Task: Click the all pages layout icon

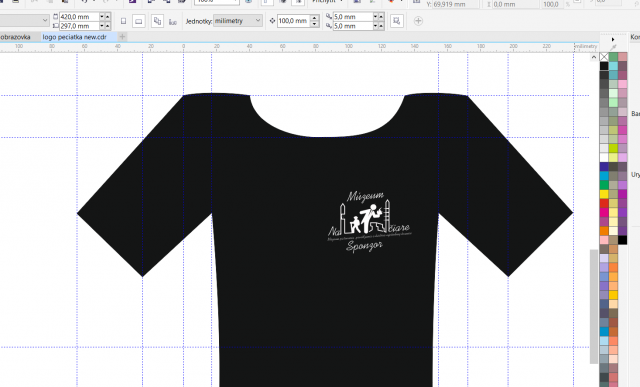Action: click(157, 21)
